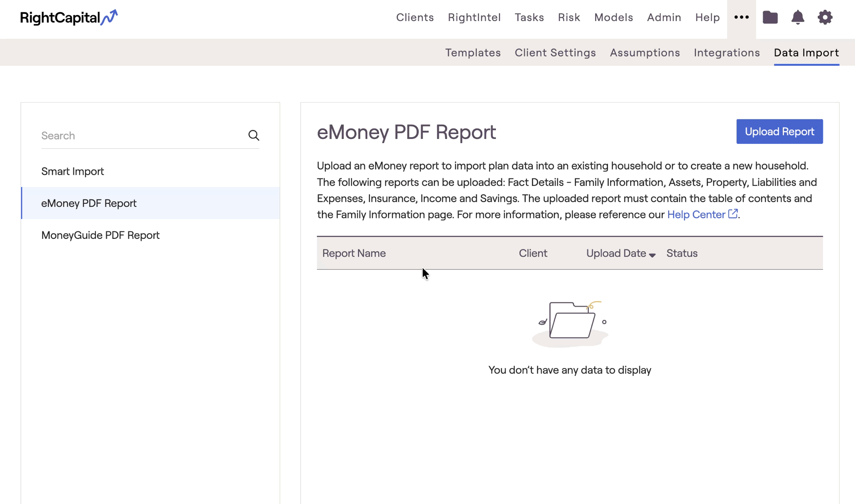Open the RightIntel menu
The width and height of the screenshot is (855, 504).
click(x=474, y=18)
